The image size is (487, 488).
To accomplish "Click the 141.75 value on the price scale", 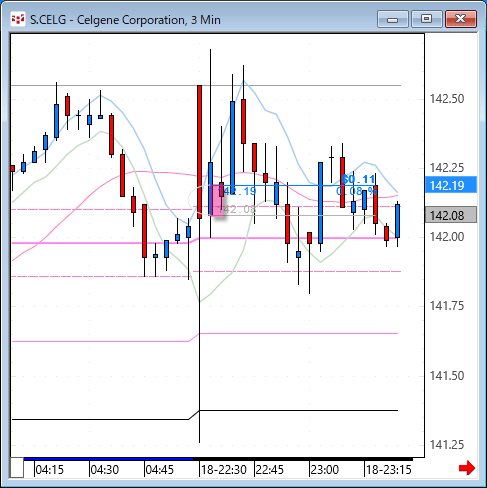I will [x=447, y=306].
